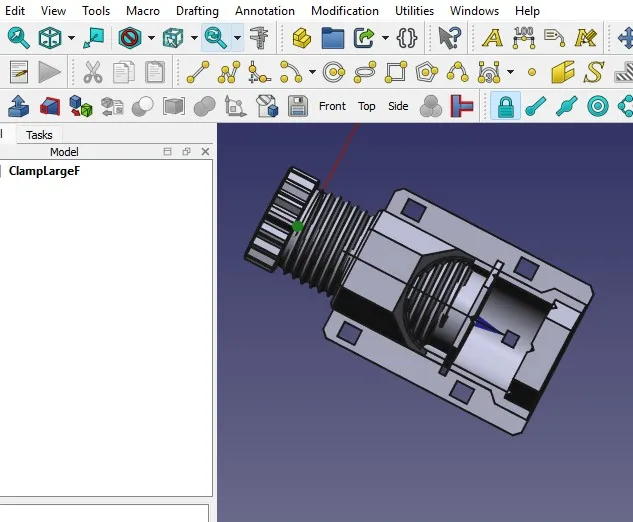633x522 pixels.
Task: Open the View menu
Action: coord(53,10)
